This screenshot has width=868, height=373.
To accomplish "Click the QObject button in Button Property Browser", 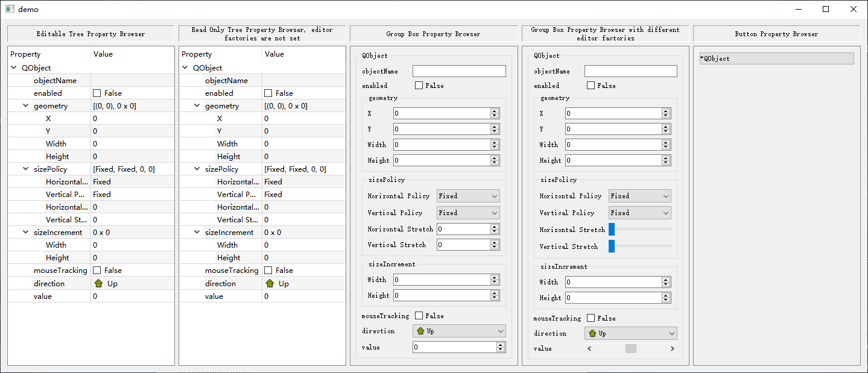I will (776, 58).
